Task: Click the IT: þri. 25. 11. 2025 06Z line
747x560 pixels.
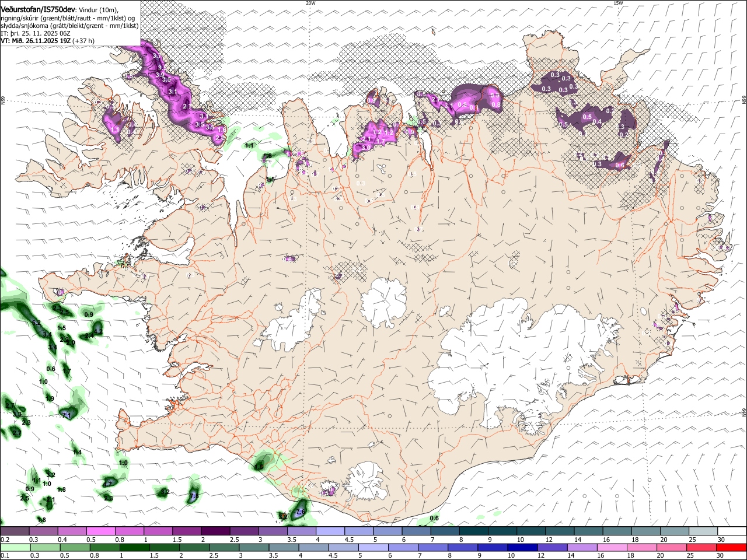Action: click(36, 33)
